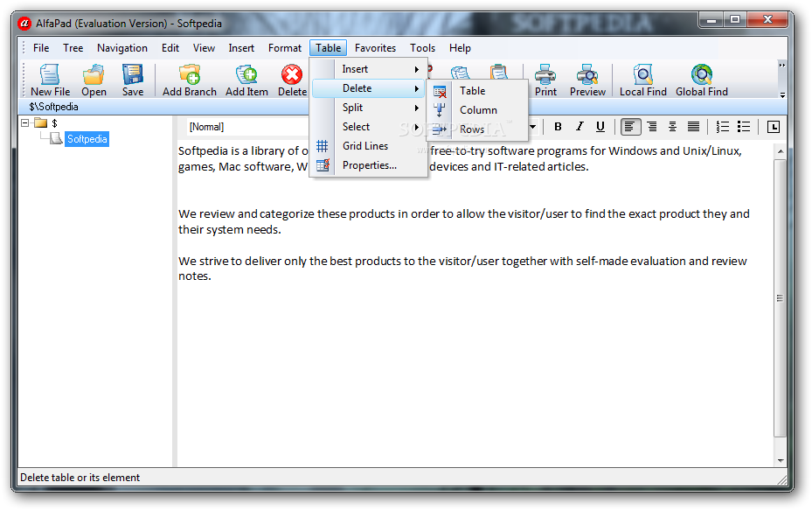Image resolution: width=812 pixels, height=510 pixels.
Task: Click the Delete Rows submenu icon
Action: [440, 129]
